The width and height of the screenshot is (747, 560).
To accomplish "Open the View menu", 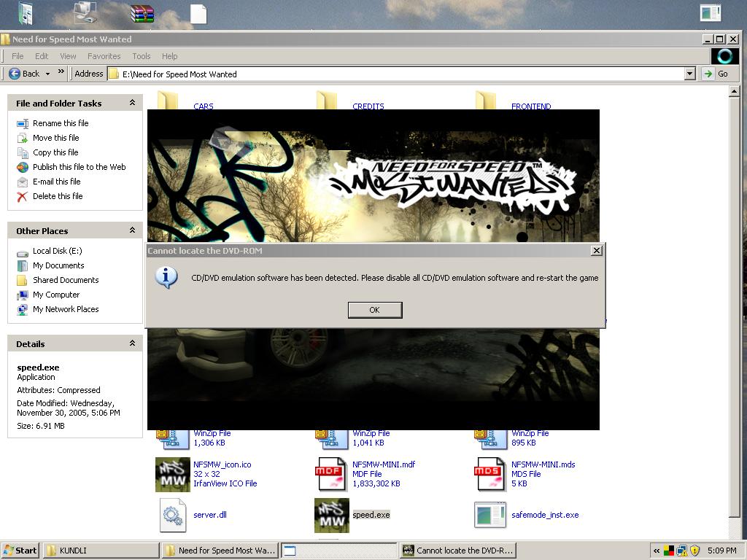I will pos(68,56).
